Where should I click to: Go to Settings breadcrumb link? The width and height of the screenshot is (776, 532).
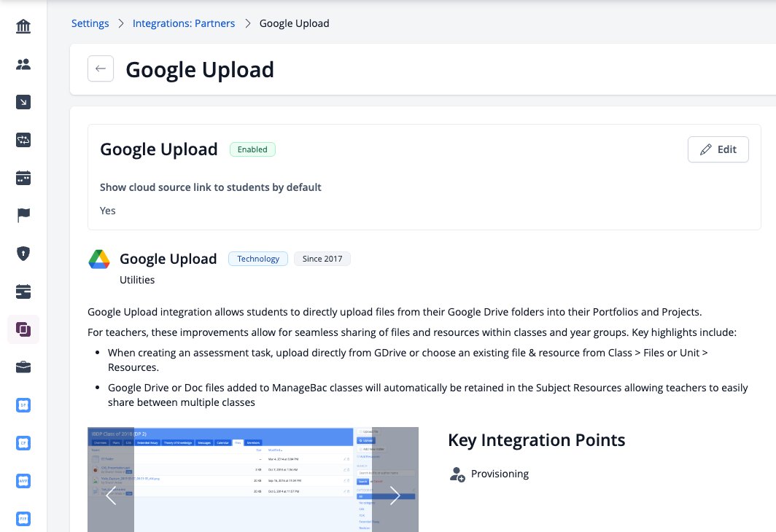[90, 23]
